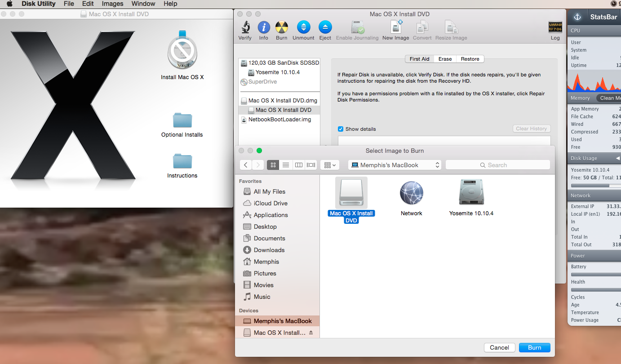Screen dimensions: 621x364
Task: Select NetbookBootLoader.img in the disk list
Action: click(x=276, y=120)
